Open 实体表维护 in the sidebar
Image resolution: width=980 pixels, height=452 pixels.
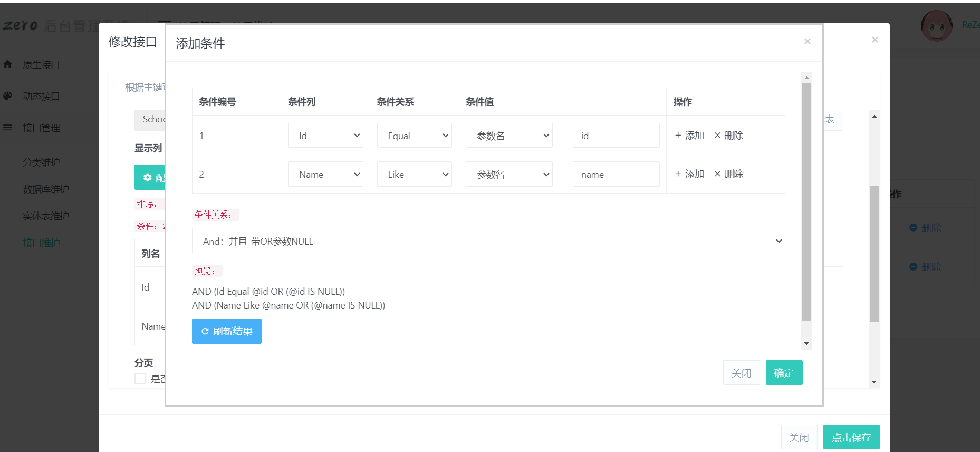coord(46,216)
